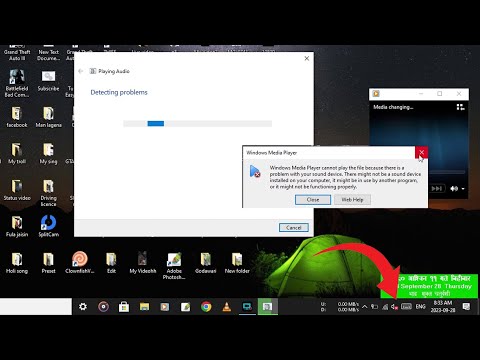480x360 pixels.
Task: Select the Battlefield Bad Company desktop icon
Action: (x=17, y=83)
